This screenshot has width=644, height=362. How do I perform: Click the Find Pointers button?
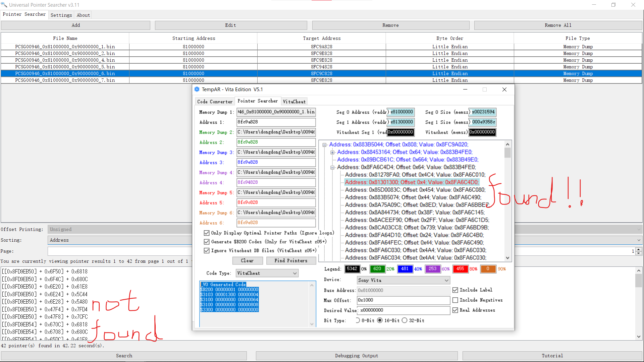[291, 260]
